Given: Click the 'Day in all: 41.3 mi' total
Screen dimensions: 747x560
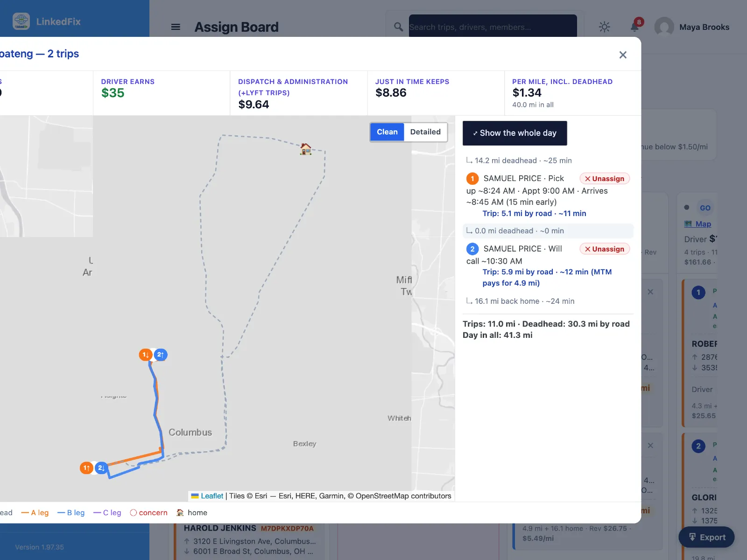Looking at the screenshot, I should (x=498, y=335).
